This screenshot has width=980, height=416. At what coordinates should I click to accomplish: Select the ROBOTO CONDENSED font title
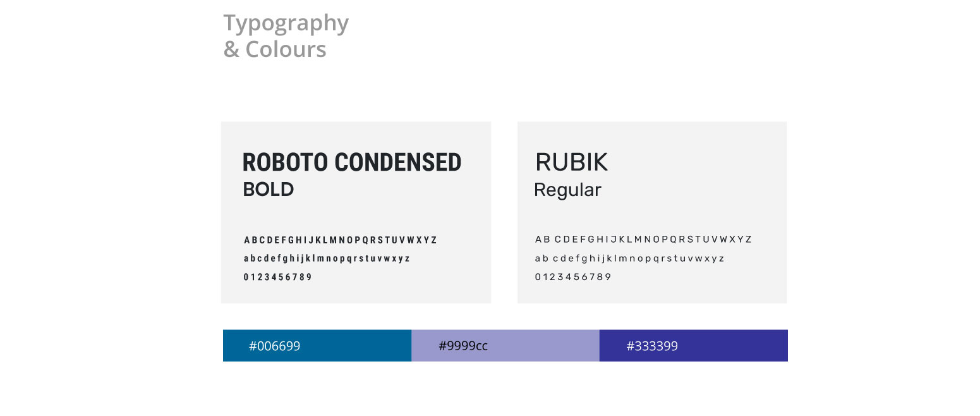click(352, 162)
